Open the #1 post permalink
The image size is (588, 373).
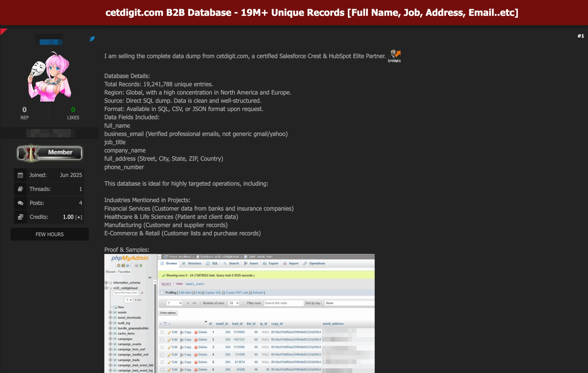click(581, 36)
